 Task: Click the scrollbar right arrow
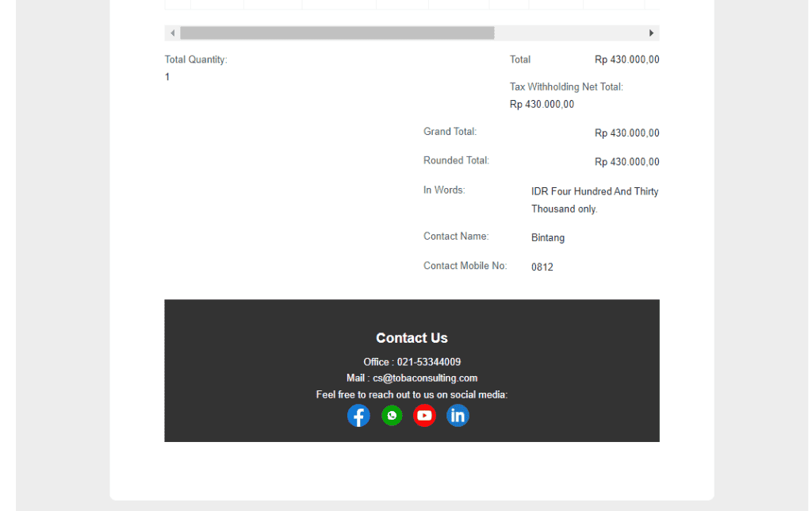pos(652,33)
